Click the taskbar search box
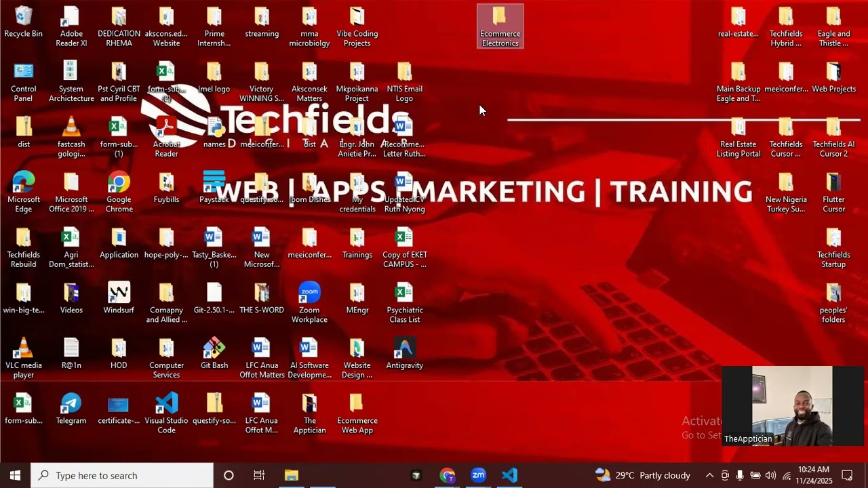The height and width of the screenshot is (488, 868). (x=123, y=475)
